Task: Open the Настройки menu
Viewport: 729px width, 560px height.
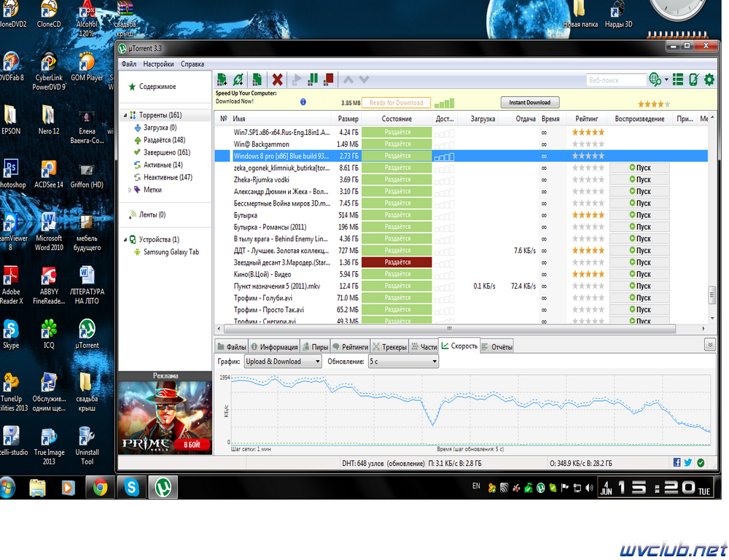Action: [158, 64]
